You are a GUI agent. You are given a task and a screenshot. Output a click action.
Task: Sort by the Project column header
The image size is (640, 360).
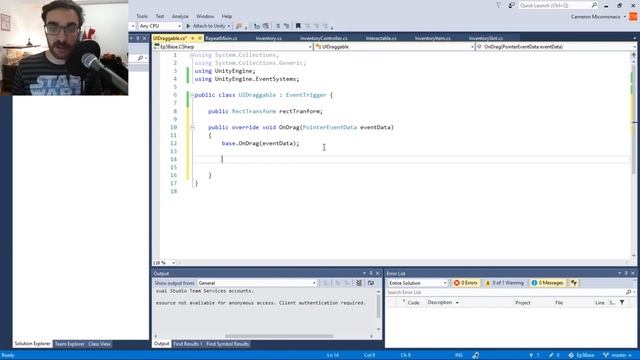[x=522, y=302]
